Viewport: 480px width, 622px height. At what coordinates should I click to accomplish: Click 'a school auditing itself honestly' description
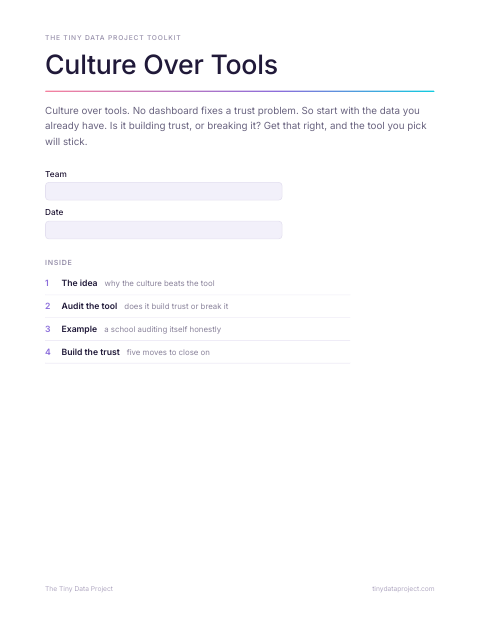(163, 330)
